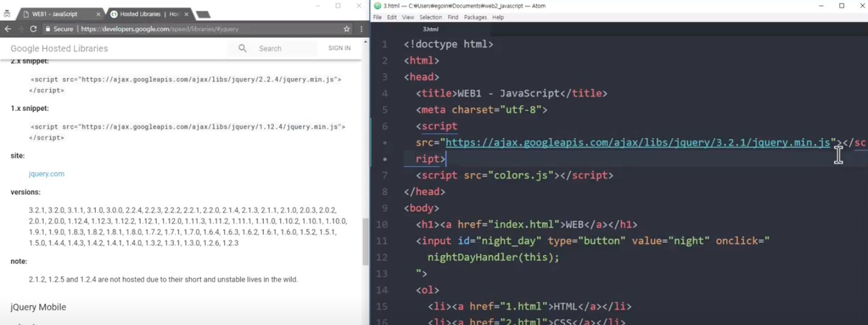This screenshot has height=325, width=868.
Task: Click the index.html h1 code line
Action: coord(527,225)
